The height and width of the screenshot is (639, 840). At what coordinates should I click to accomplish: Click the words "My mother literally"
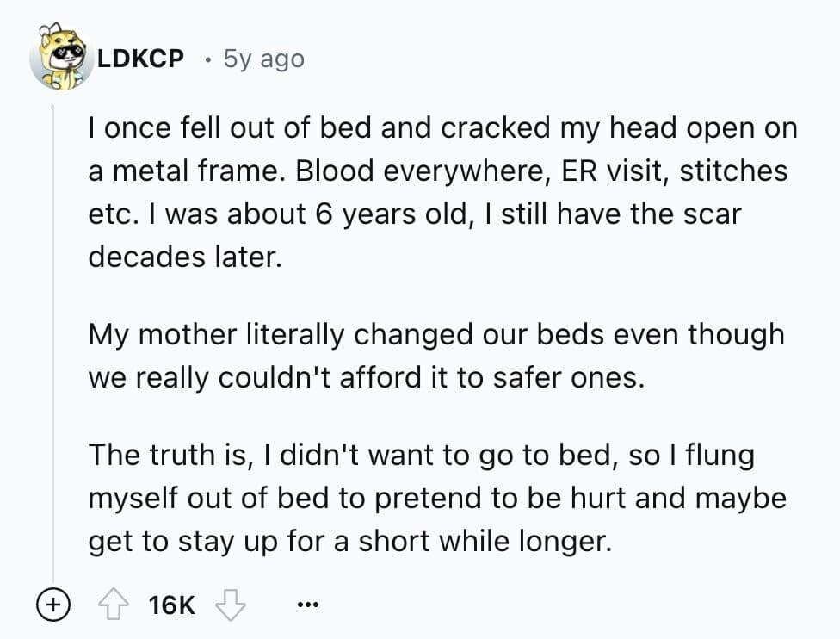216,335
